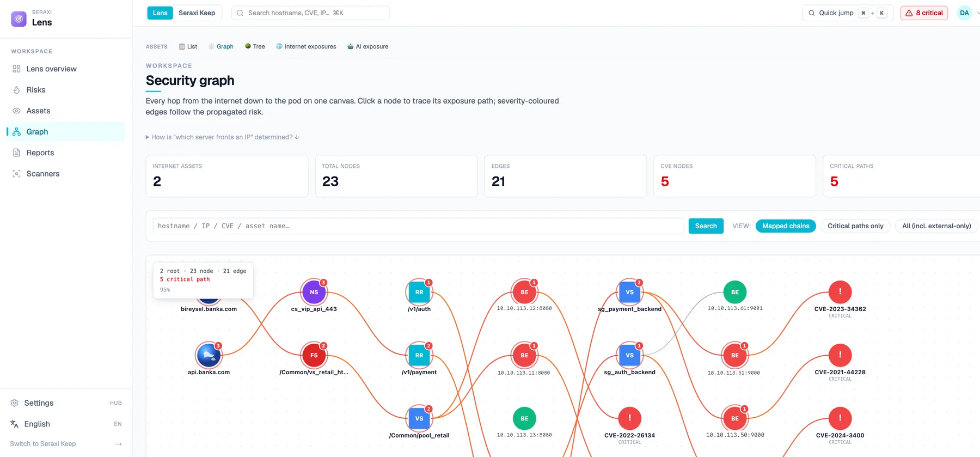Screen dimensions: 980x457
Task: Click the /Common/pool_retail VS node
Action: (x=419, y=419)
